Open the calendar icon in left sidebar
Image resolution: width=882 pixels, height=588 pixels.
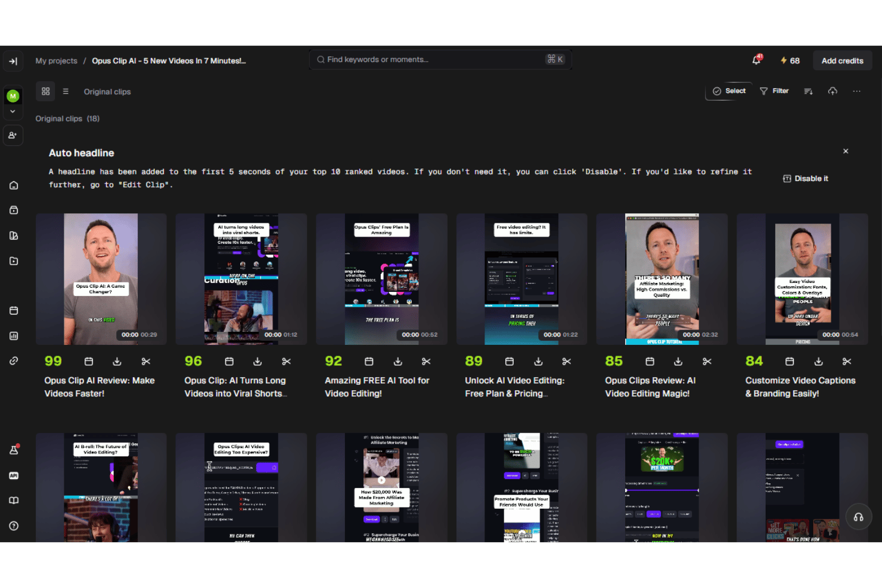(x=14, y=310)
